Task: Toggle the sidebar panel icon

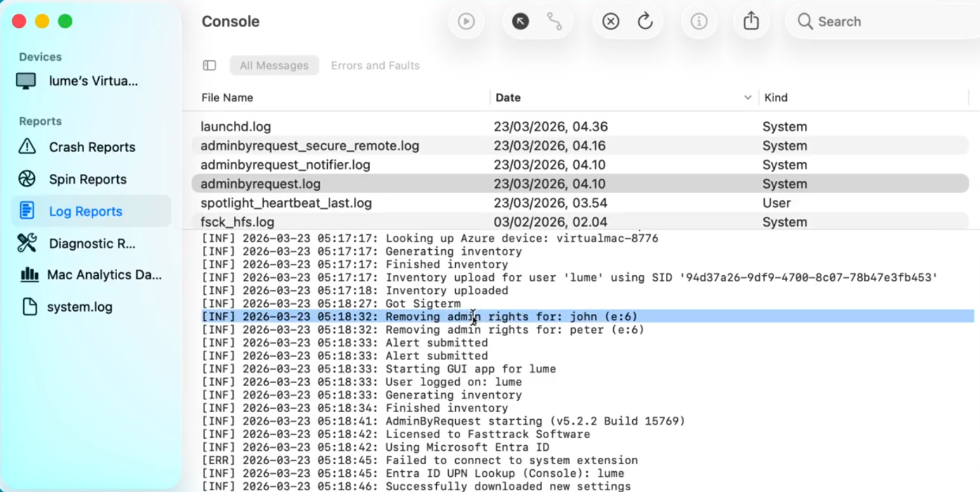Action: 209,66
